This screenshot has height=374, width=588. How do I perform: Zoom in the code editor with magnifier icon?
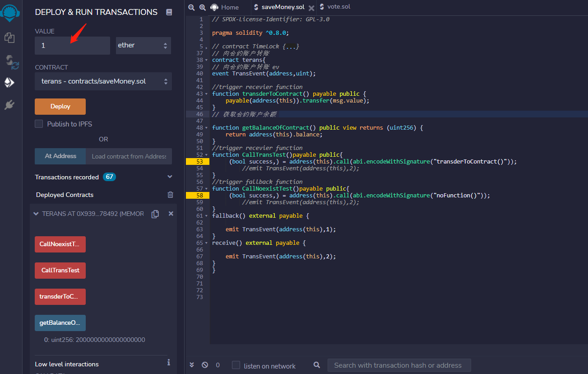tap(202, 7)
